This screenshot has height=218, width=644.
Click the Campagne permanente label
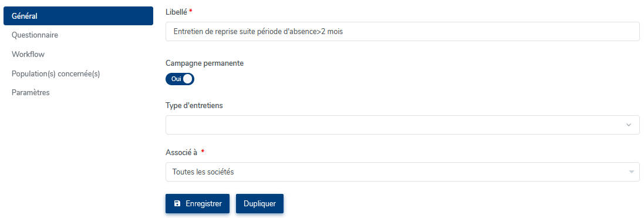coord(204,63)
